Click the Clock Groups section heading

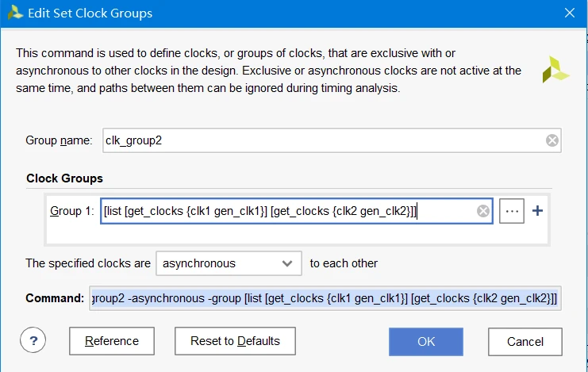click(x=64, y=178)
